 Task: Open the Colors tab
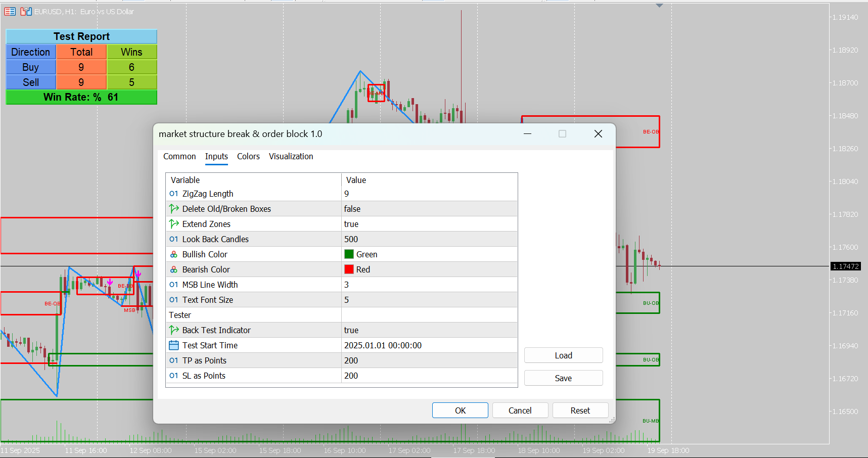[x=248, y=157]
